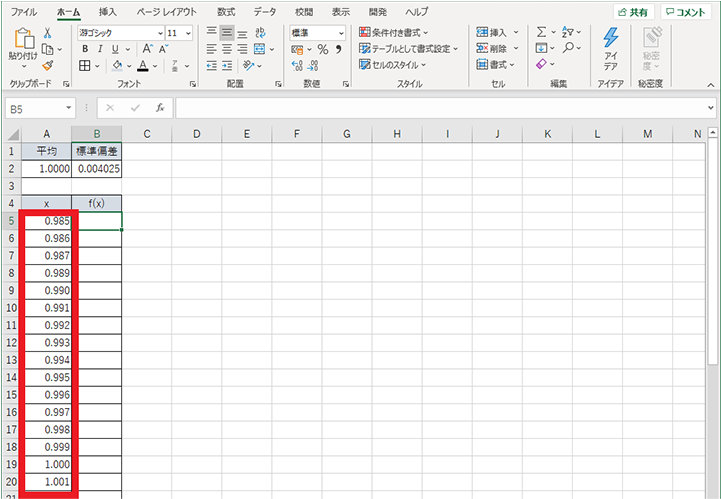Expand the セルのスタイル dropdown
The image size is (721, 499).
pos(423,65)
